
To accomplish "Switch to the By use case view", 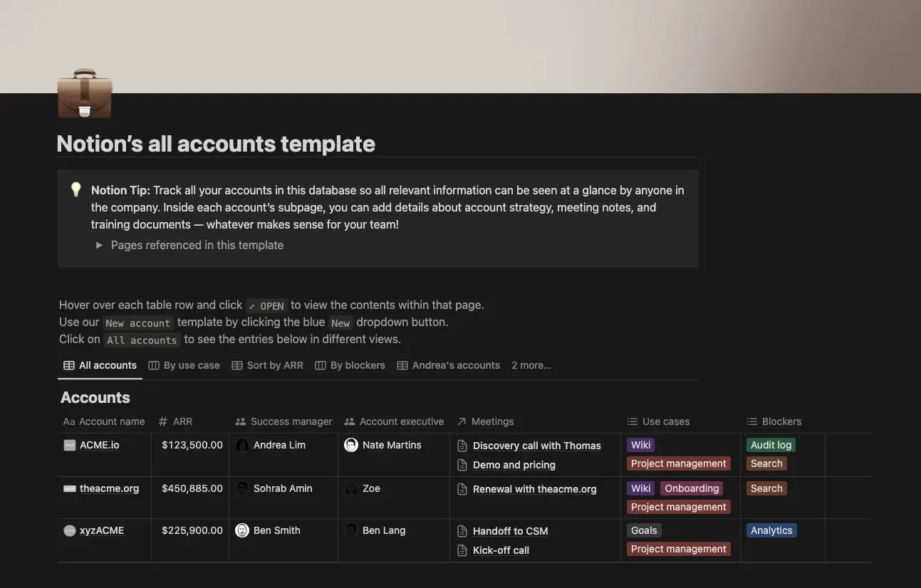I will (184, 365).
